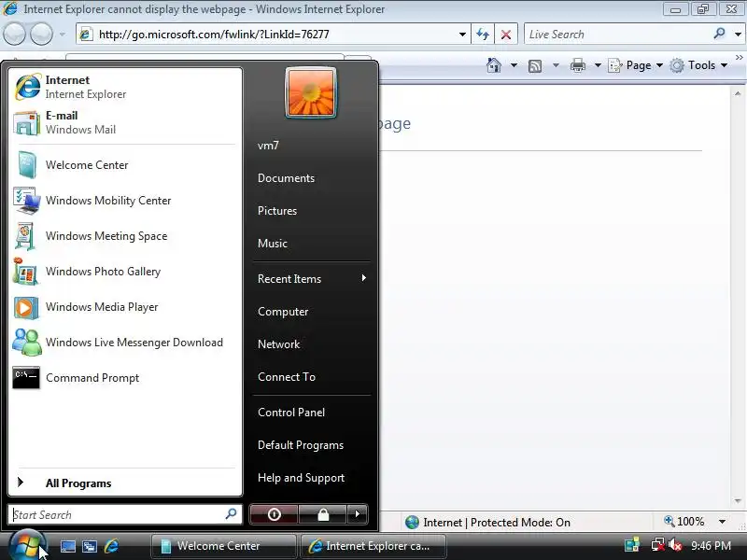
Task: Open Help and Support
Action: (311, 478)
